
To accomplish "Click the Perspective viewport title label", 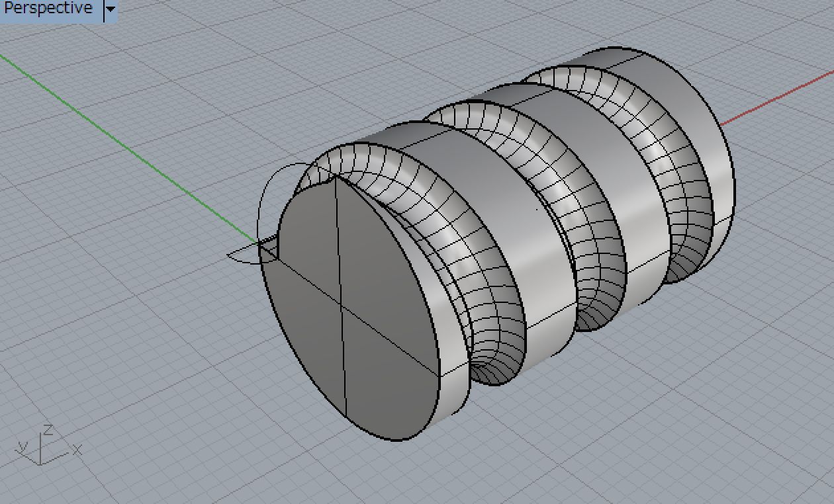I will (x=48, y=9).
